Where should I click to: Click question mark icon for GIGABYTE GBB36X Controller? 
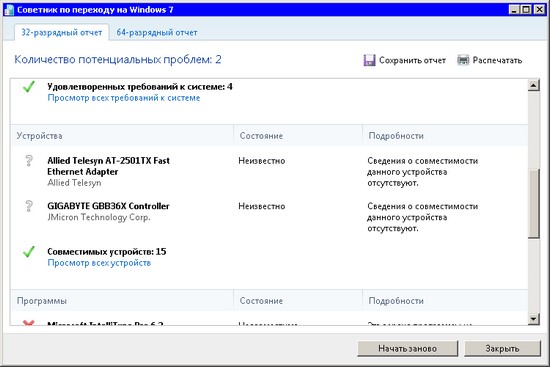pyautogui.click(x=29, y=206)
